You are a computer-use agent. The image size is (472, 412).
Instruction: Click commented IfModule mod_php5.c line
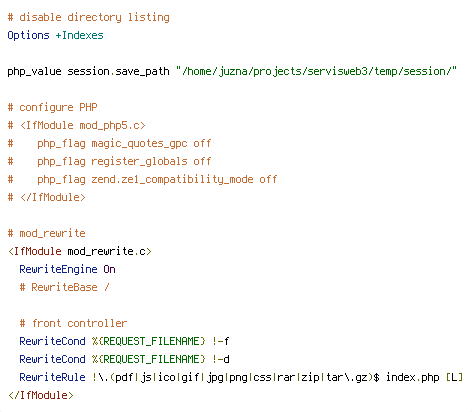(77, 125)
